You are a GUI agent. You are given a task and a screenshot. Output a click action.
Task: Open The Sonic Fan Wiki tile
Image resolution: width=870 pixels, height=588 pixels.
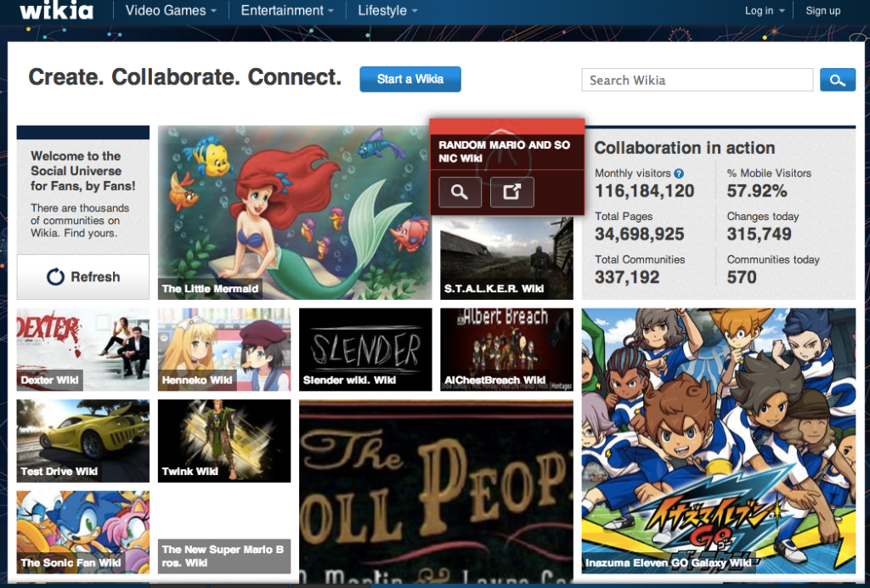[x=83, y=532]
